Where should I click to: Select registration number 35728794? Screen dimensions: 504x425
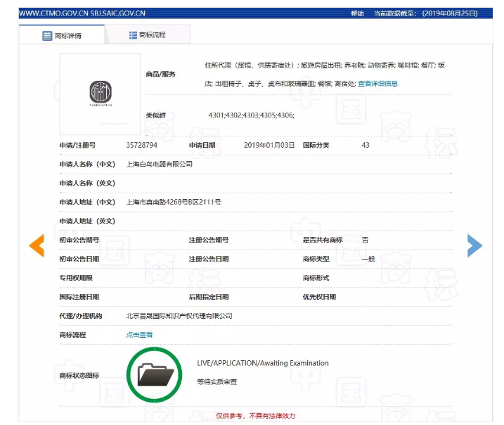pos(142,145)
